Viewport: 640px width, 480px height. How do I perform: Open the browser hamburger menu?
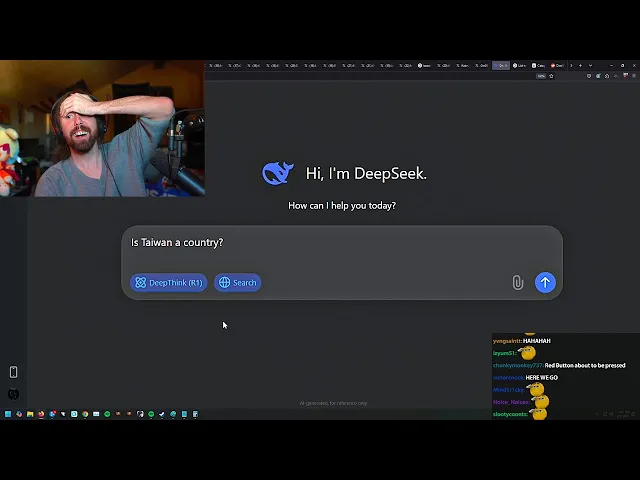point(634,76)
